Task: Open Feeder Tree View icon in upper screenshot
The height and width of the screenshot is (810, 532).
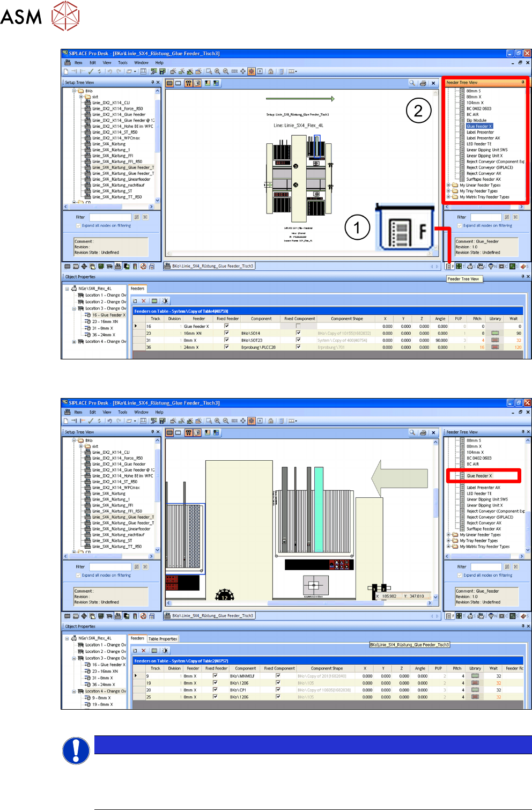Action: click(449, 266)
